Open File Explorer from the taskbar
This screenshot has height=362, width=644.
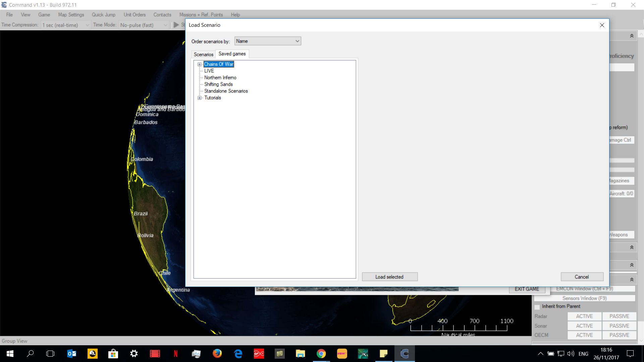(x=300, y=354)
